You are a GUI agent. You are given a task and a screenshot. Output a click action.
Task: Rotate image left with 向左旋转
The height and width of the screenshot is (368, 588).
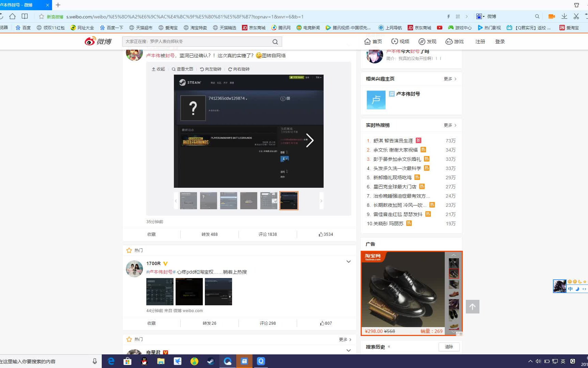click(x=211, y=69)
